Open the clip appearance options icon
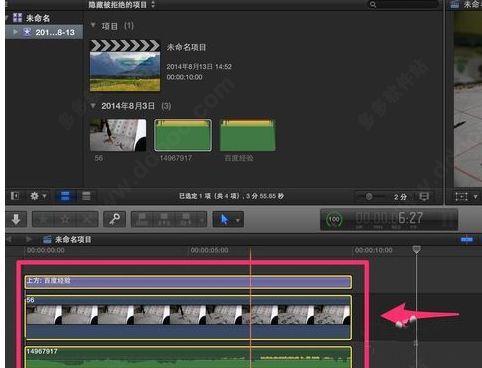482x368 pixels. (x=424, y=196)
